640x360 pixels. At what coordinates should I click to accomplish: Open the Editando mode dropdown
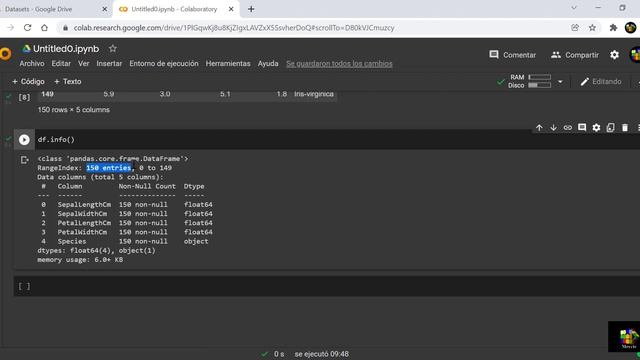click(601, 82)
